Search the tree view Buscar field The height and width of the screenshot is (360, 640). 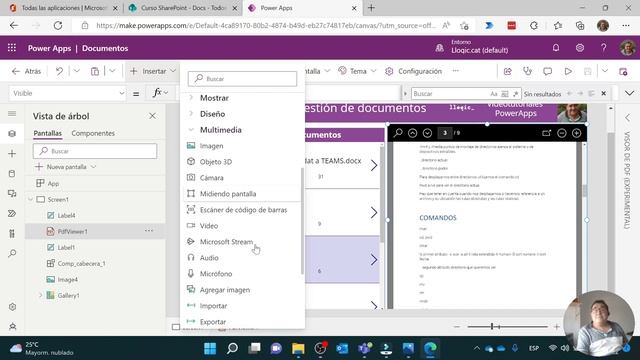(x=95, y=151)
